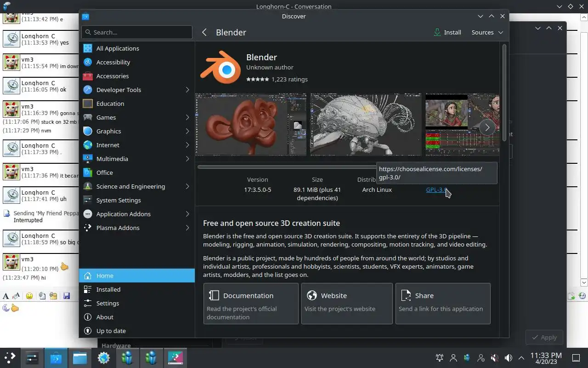Viewport: 588px width, 368px height.
Task: Click the globe gear browser taskbar icon
Action: coord(103,357)
